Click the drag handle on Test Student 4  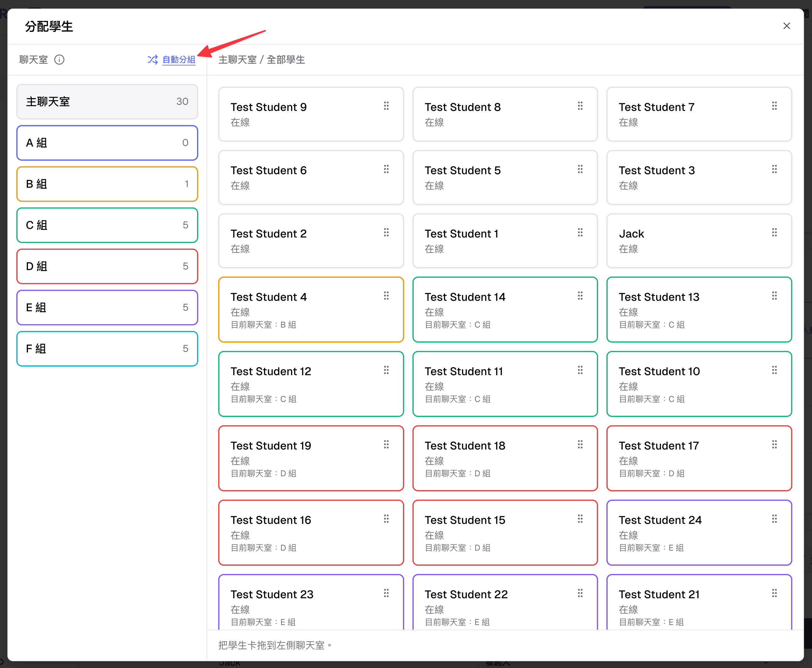[x=386, y=296]
